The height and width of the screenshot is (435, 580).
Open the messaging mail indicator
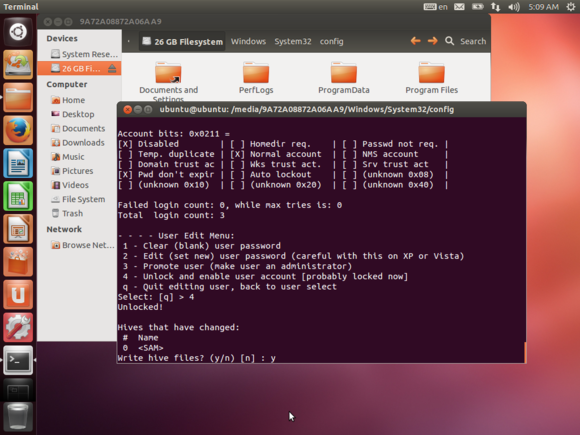pyautogui.click(x=459, y=7)
